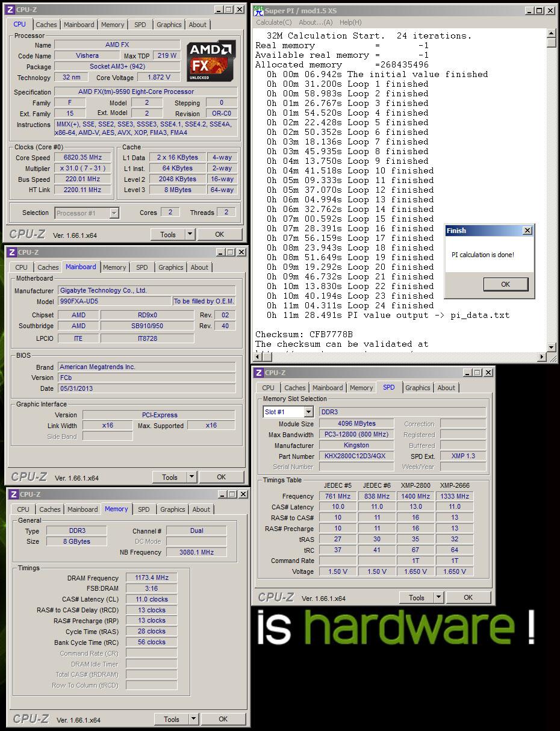Open the About...(A) menu in Super PI
The height and width of the screenshot is (731, 560).
[x=316, y=22]
